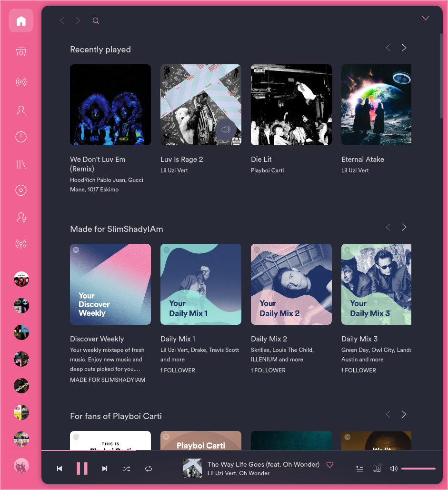This screenshot has width=448, height=490.
Task: Adjust the volume slider
Action: [x=418, y=469]
